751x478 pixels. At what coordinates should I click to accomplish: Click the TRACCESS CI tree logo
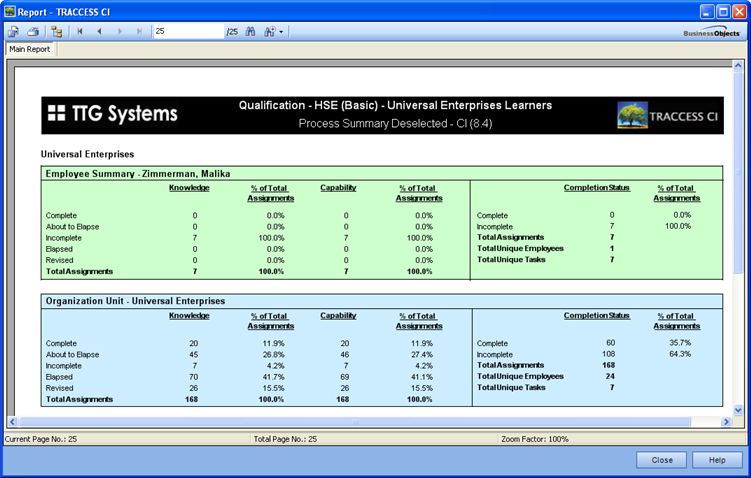click(632, 115)
